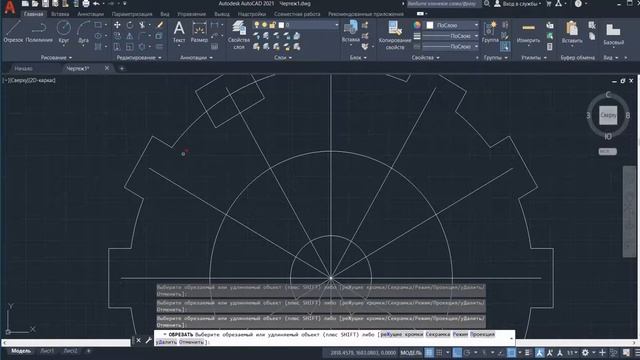This screenshot has width=640, height=360.
Task: Click the уДалить command option
Action: 166,342
